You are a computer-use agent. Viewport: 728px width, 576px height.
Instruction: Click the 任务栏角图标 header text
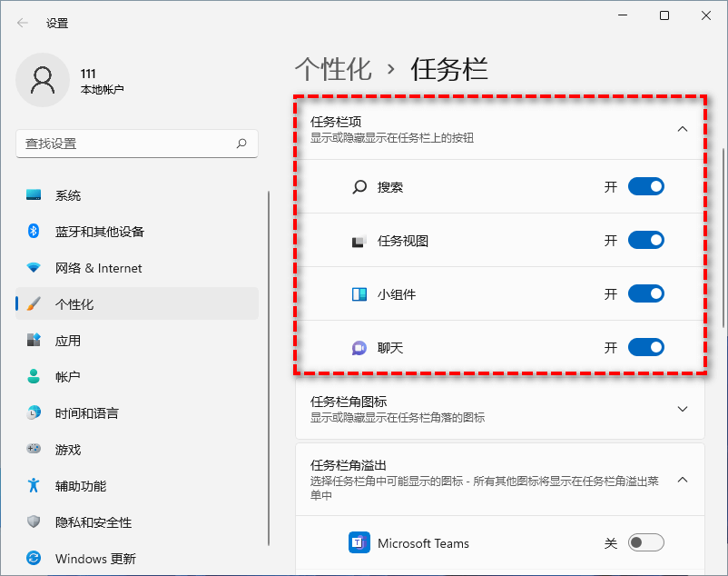tap(349, 402)
